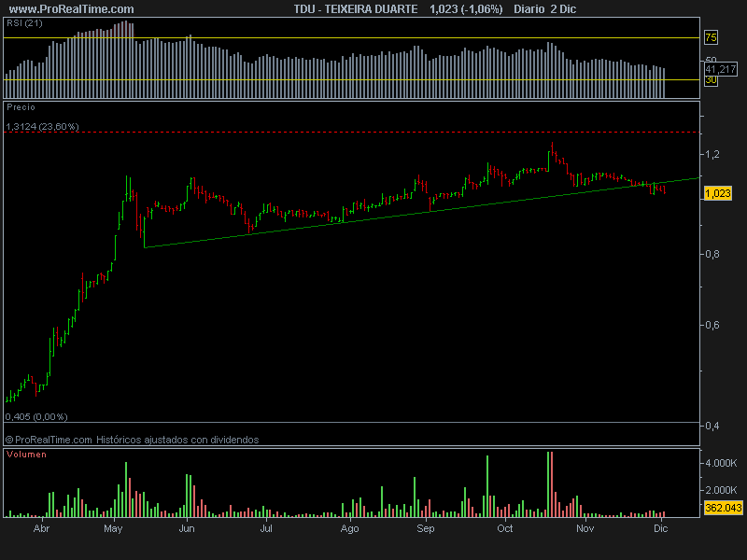747x560 pixels.
Task: Click the 0,6 price axis label
Action: [712, 325]
